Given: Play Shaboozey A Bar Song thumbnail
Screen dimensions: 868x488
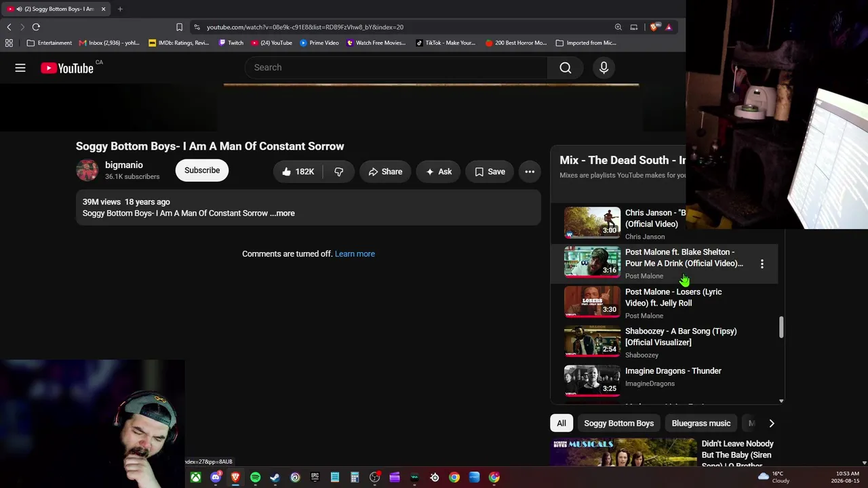Looking at the screenshot, I should point(592,341).
